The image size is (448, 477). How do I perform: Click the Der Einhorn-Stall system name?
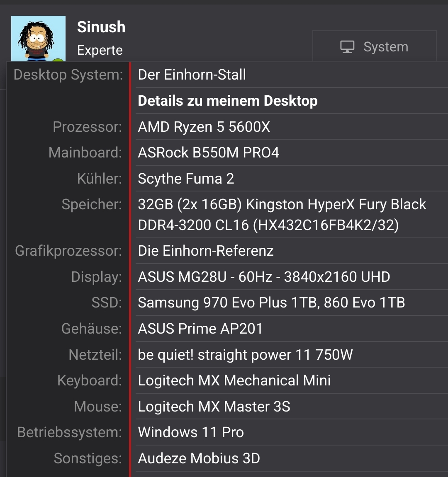tap(192, 75)
